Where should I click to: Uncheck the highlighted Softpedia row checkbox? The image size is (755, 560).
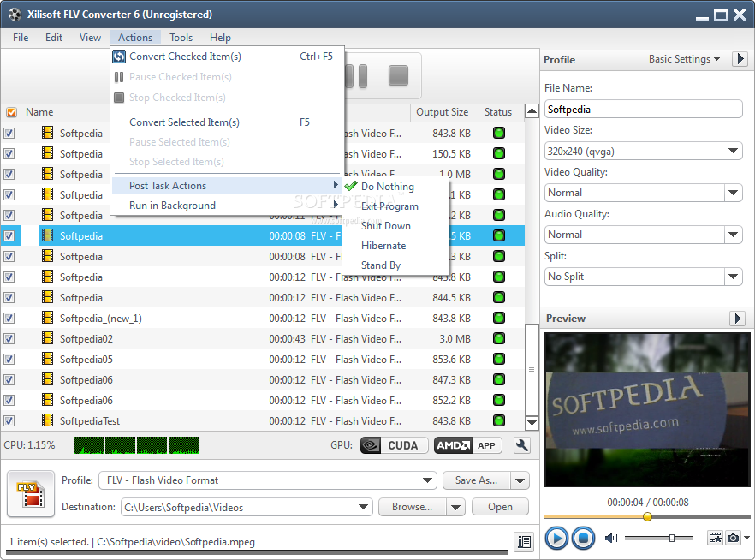(x=9, y=236)
